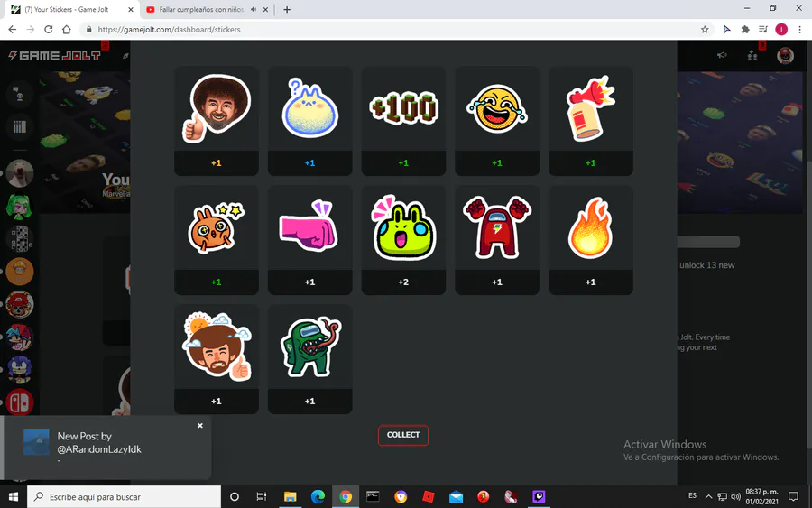
Task: Open Microsoft Edge from the taskbar
Action: (318, 496)
